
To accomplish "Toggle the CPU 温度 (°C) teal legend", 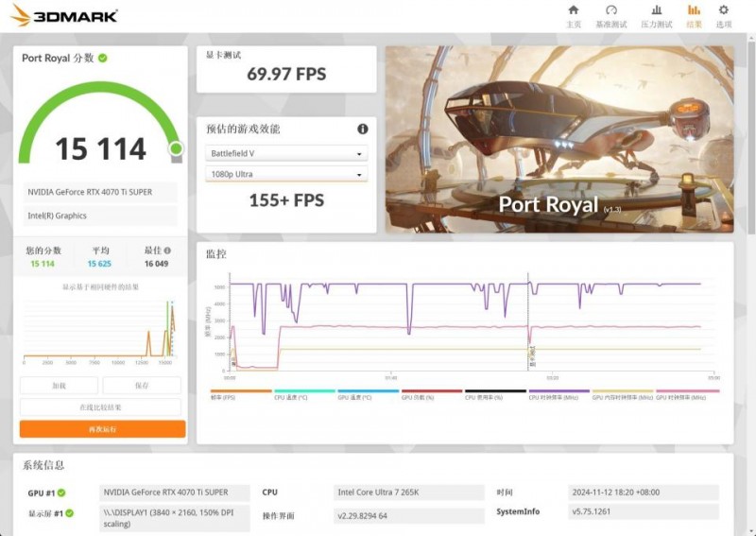I will point(304,394).
